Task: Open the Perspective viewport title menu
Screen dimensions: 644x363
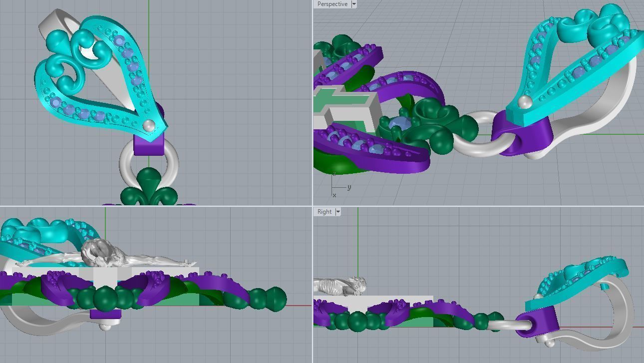Action: point(332,4)
